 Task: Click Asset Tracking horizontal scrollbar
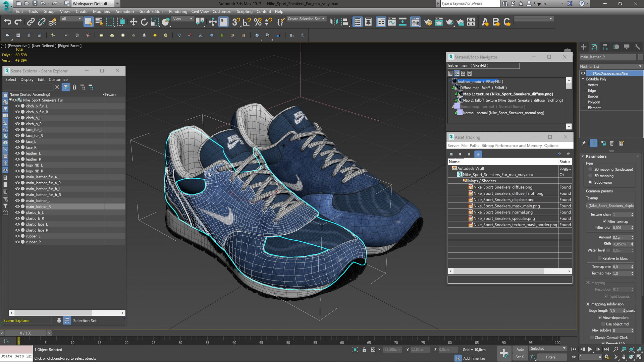(510, 271)
